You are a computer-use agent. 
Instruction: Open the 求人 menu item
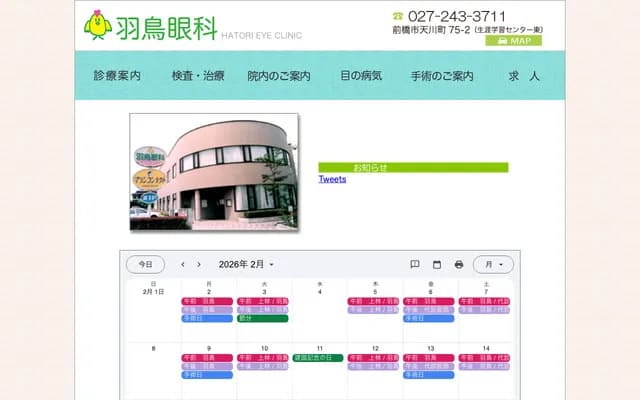tap(524, 76)
